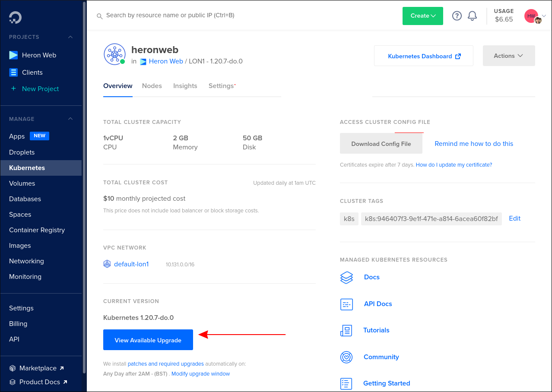Image resolution: width=552 pixels, height=392 pixels.
Task: Click Remind me how to do this link
Action: click(474, 144)
